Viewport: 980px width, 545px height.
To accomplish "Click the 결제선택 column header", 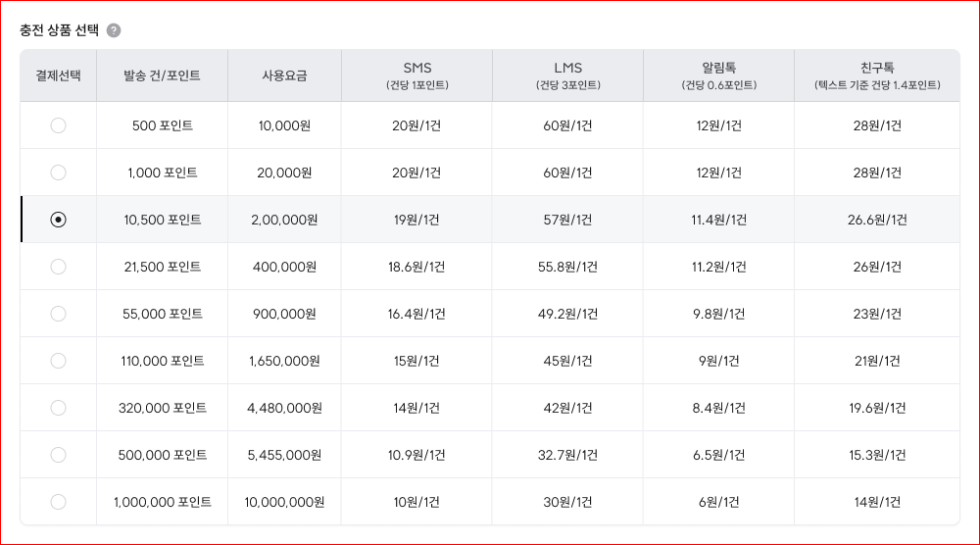I will 58,75.
